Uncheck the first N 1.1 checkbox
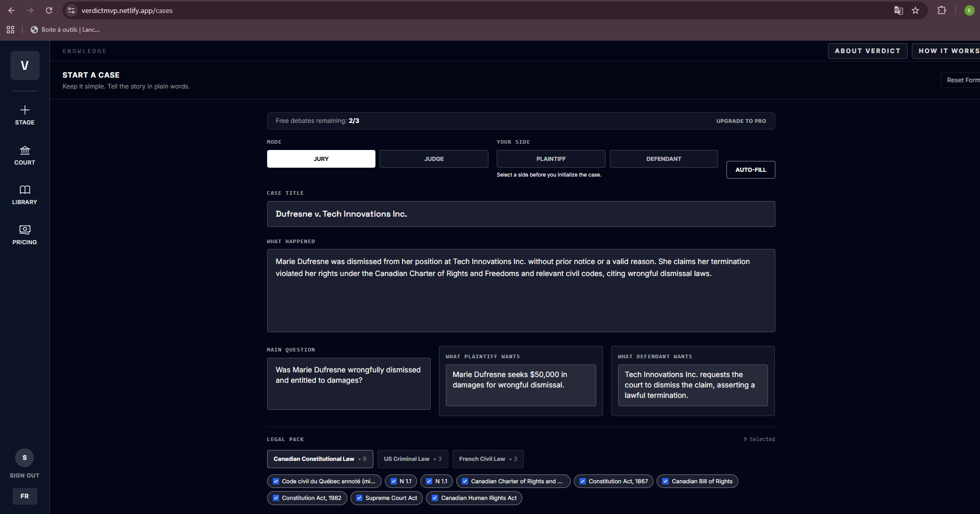This screenshot has width=980, height=514. pyautogui.click(x=394, y=481)
